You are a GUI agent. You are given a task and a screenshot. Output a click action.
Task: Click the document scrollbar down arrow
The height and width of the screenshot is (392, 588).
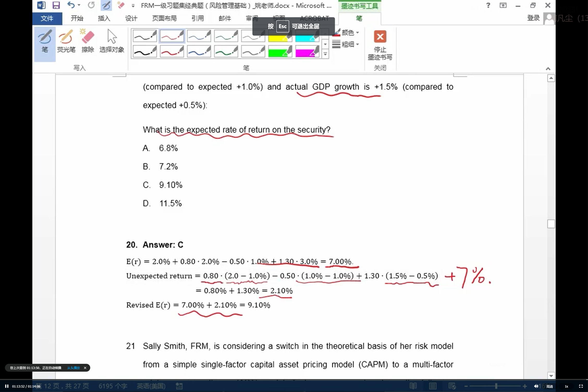coord(551,376)
